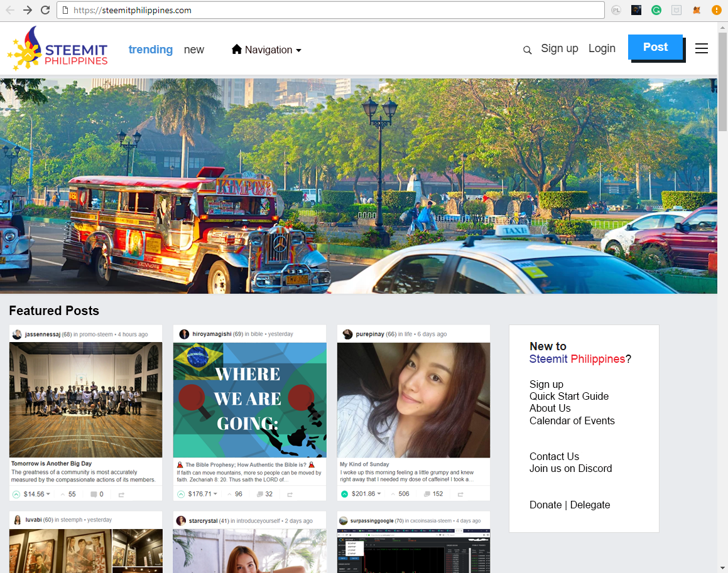Image resolution: width=728 pixels, height=573 pixels.
Task: Click the browser back arrow
Action: tap(10, 10)
